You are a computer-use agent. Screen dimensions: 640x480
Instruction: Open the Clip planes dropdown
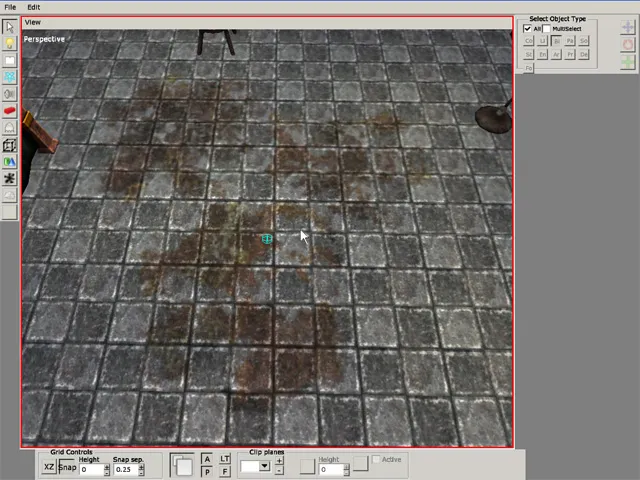(x=264, y=466)
